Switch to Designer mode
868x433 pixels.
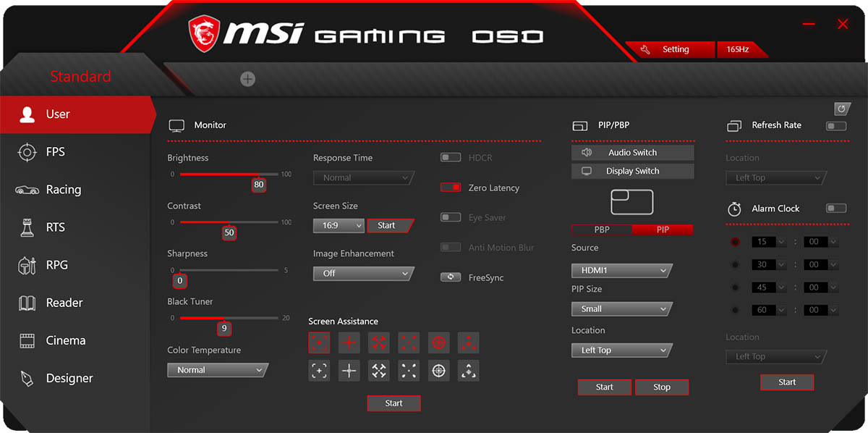tap(75, 378)
